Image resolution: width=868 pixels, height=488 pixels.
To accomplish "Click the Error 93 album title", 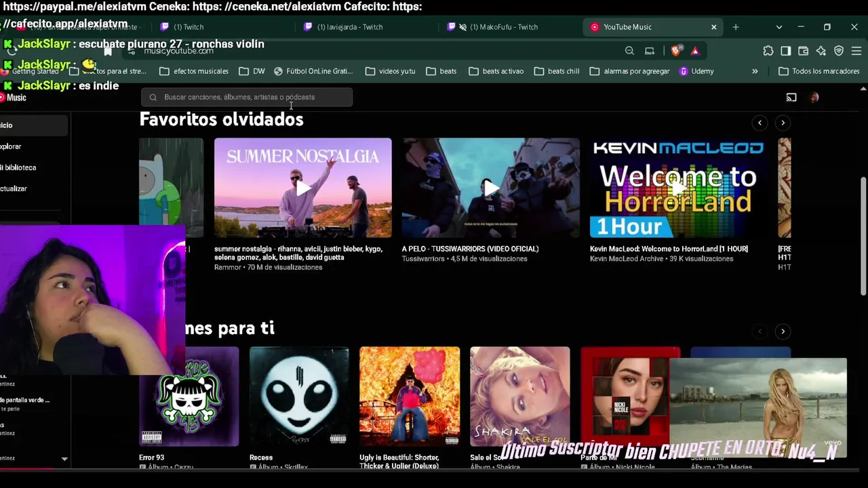I will [152, 457].
